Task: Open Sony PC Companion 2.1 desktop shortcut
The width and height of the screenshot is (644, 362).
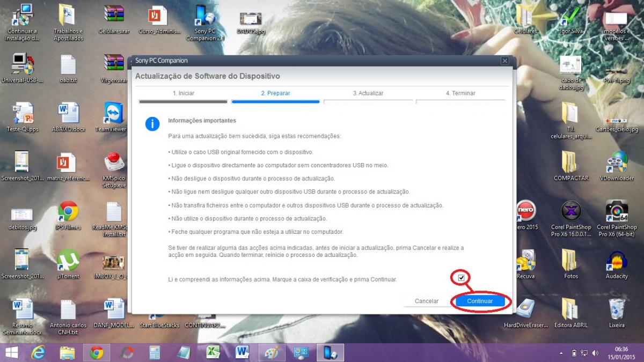Action: coord(204,23)
